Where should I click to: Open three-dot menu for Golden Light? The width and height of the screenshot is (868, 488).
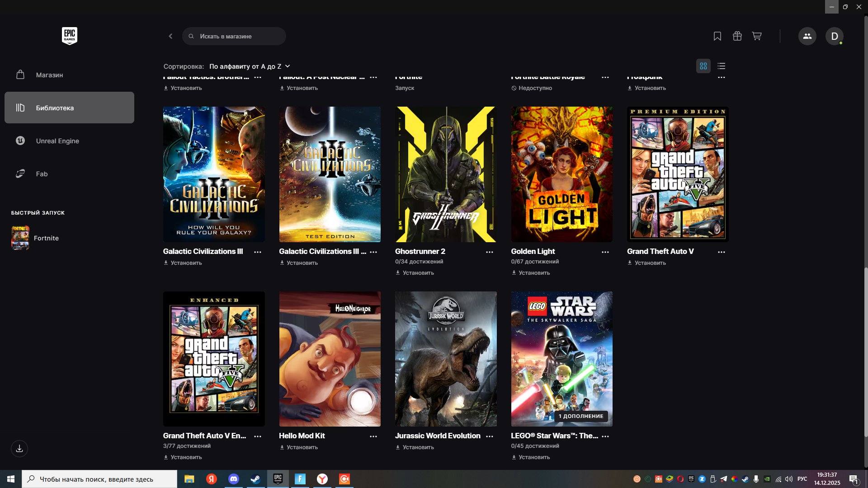605,252
